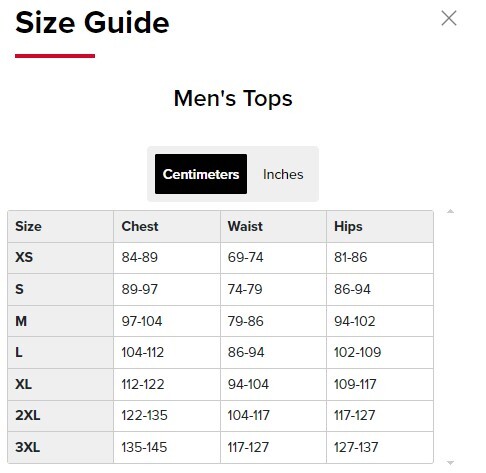Click chest value 97-104 for medium
486x473 pixels.
142,321
